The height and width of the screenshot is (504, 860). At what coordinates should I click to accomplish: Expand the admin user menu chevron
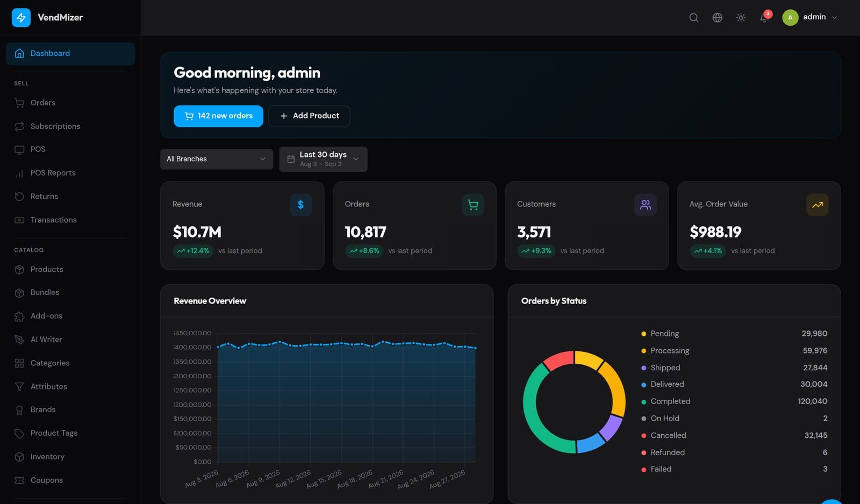pyautogui.click(x=835, y=17)
